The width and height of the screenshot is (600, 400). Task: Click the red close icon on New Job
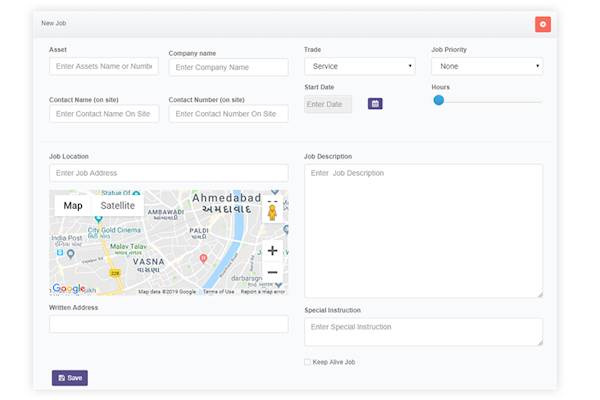(x=542, y=24)
